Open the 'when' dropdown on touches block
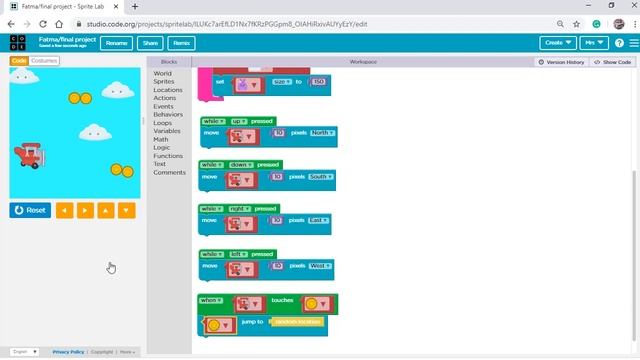The height and width of the screenshot is (360, 640). tap(211, 300)
